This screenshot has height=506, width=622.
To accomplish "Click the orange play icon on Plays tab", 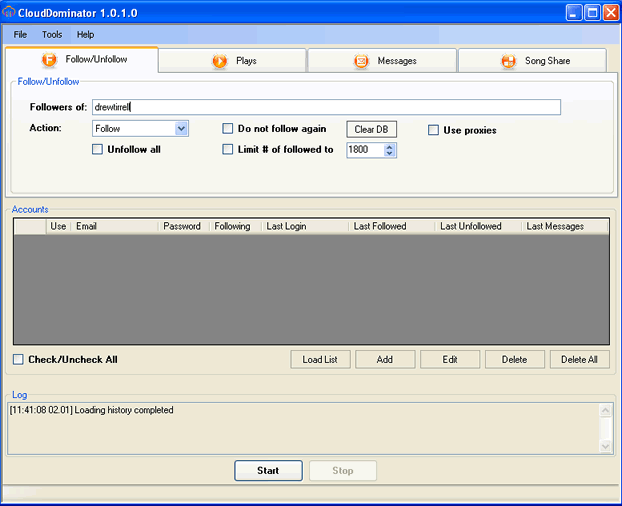I will click(x=219, y=61).
